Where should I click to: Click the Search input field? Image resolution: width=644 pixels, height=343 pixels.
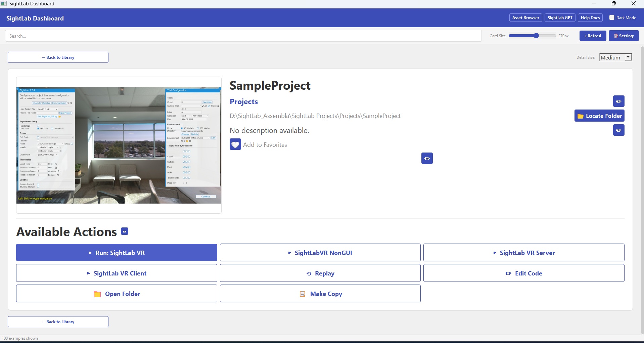(x=243, y=36)
